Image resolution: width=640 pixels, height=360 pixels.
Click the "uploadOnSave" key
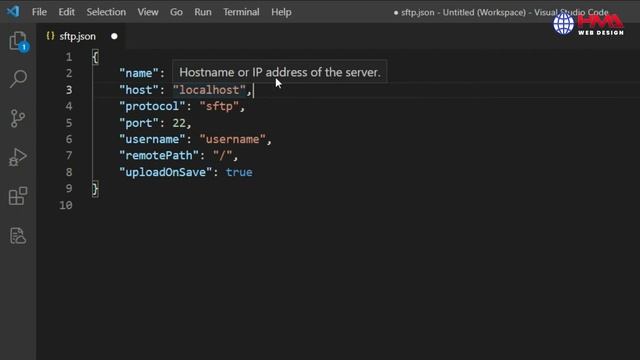tap(165, 172)
